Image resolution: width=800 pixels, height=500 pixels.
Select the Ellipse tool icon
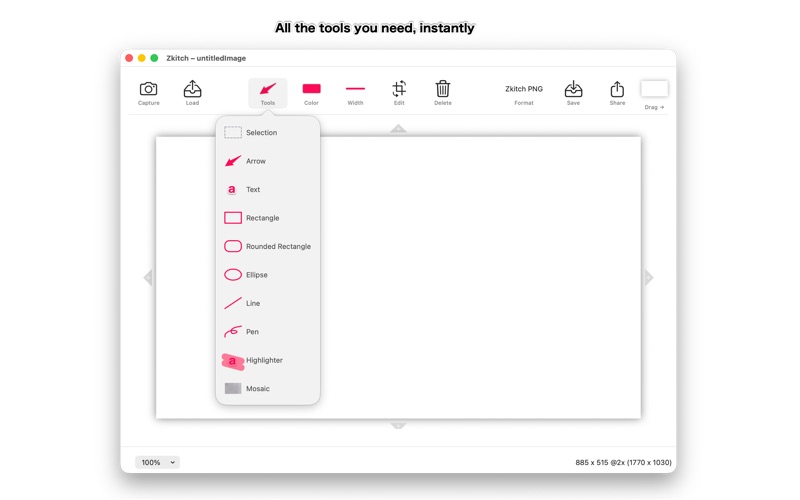click(233, 275)
